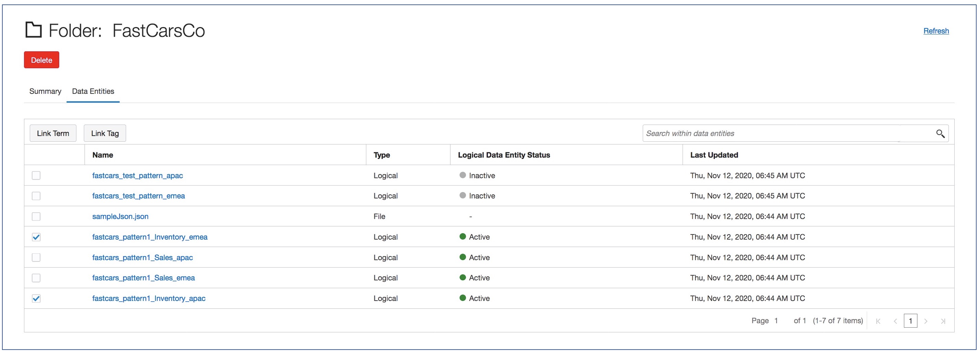Click the Refresh link
980x354 pixels.
[x=936, y=31]
